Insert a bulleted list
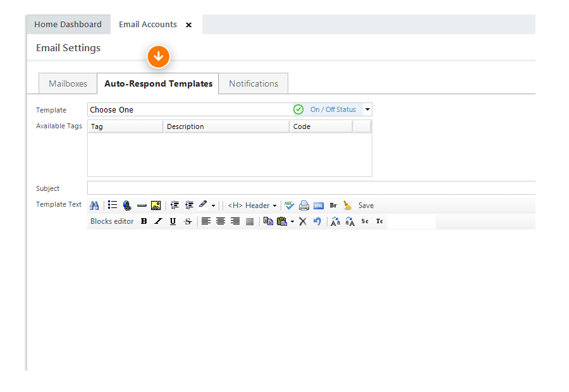The height and width of the screenshot is (392, 569). 113,205
